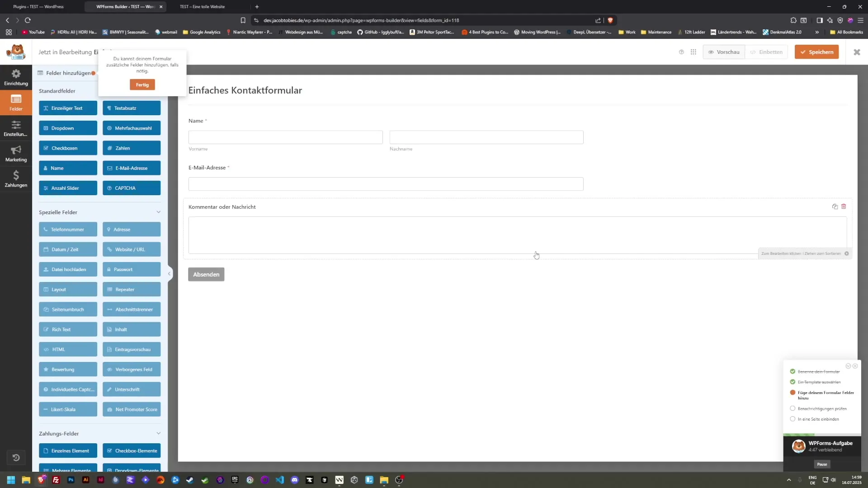Collapse the Spezielle Felder section
This screenshot has width=868, height=488.
click(159, 211)
